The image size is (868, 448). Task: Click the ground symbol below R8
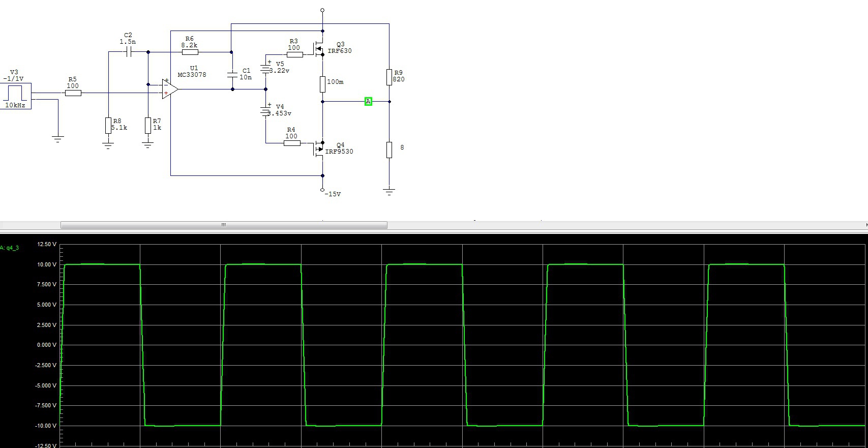[108, 145]
